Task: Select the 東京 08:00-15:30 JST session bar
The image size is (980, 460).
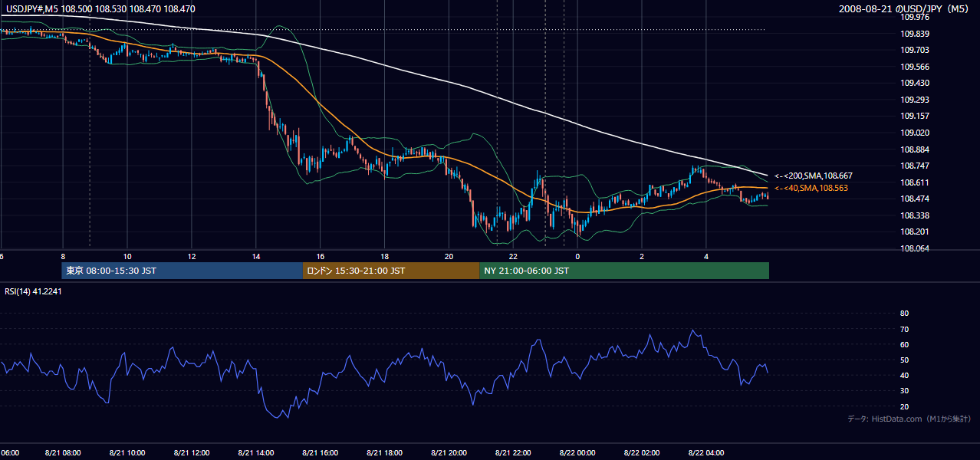Action: pos(183,271)
